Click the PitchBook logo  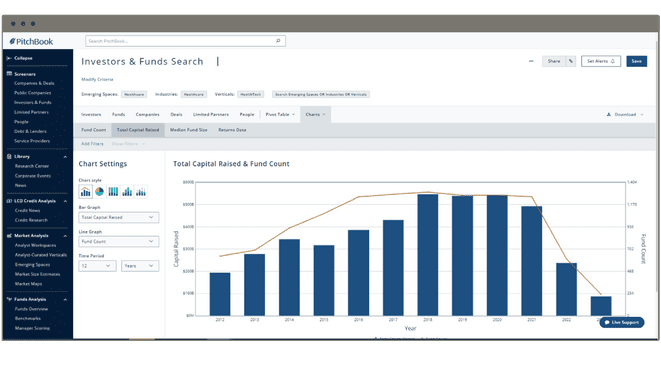31,41
